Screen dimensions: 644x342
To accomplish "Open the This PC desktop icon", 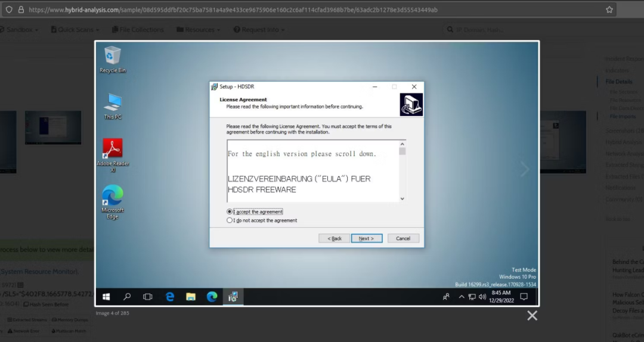I will (x=113, y=105).
